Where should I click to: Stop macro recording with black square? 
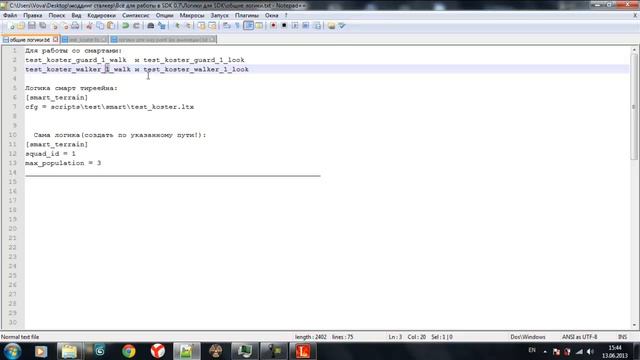[284, 26]
